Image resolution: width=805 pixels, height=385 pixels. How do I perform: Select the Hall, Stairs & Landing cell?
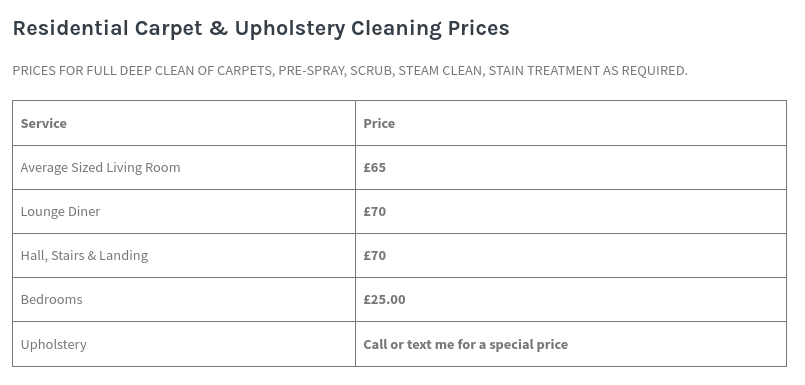pos(184,256)
